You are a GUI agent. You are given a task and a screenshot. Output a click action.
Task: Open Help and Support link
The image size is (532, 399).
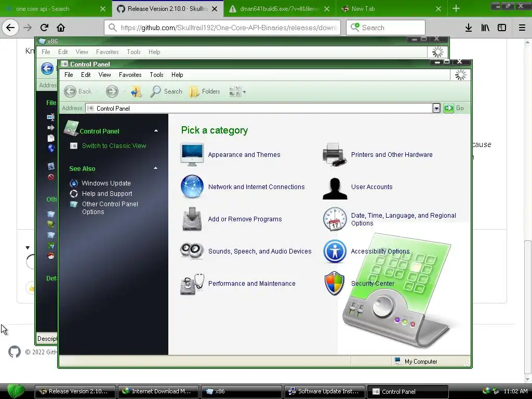click(x=107, y=194)
